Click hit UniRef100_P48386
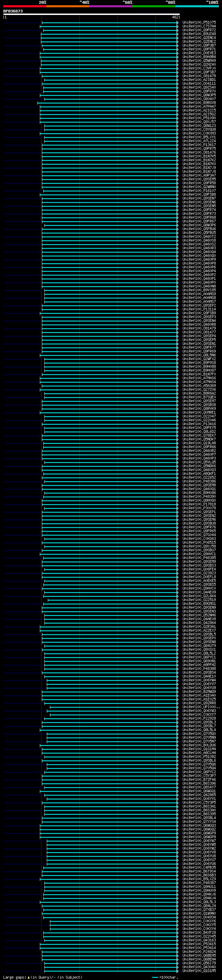 point(199,481)
